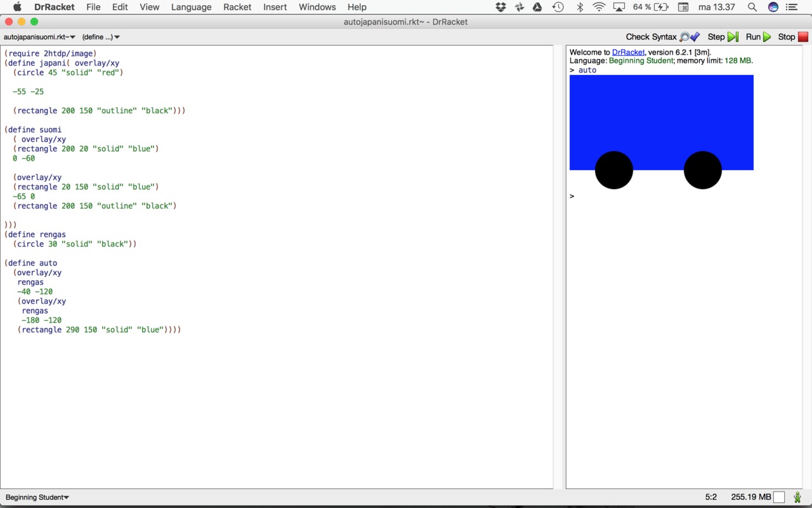Click the blue car image output
812x508 pixels.
(662, 132)
